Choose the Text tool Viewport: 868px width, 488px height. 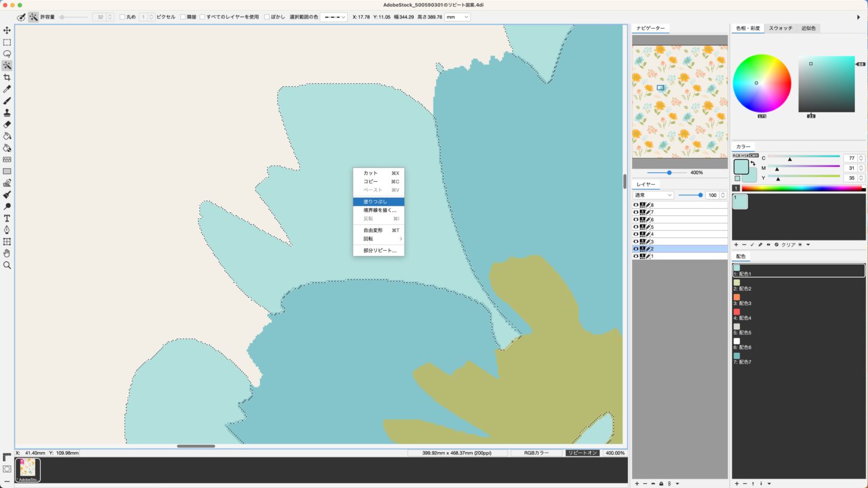click(x=7, y=218)
